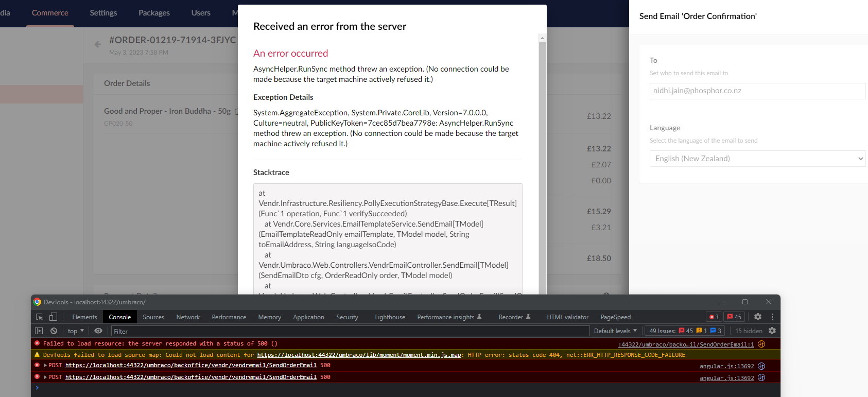This screenshot has height=397, width=868.
Task: Expand the Default levels dropdown
Action: (x=615, y=331)
